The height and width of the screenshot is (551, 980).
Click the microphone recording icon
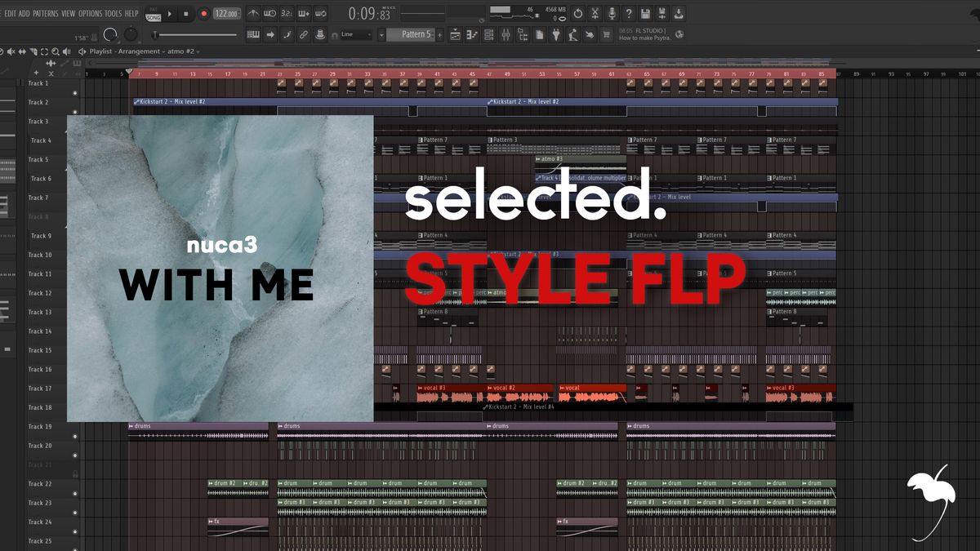[x=611, y=14]
